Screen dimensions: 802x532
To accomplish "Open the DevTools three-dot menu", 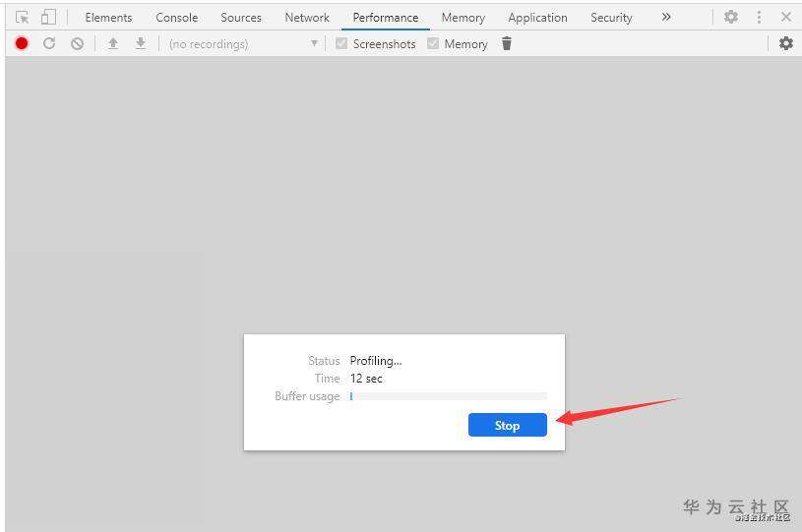I will point(759,17).
